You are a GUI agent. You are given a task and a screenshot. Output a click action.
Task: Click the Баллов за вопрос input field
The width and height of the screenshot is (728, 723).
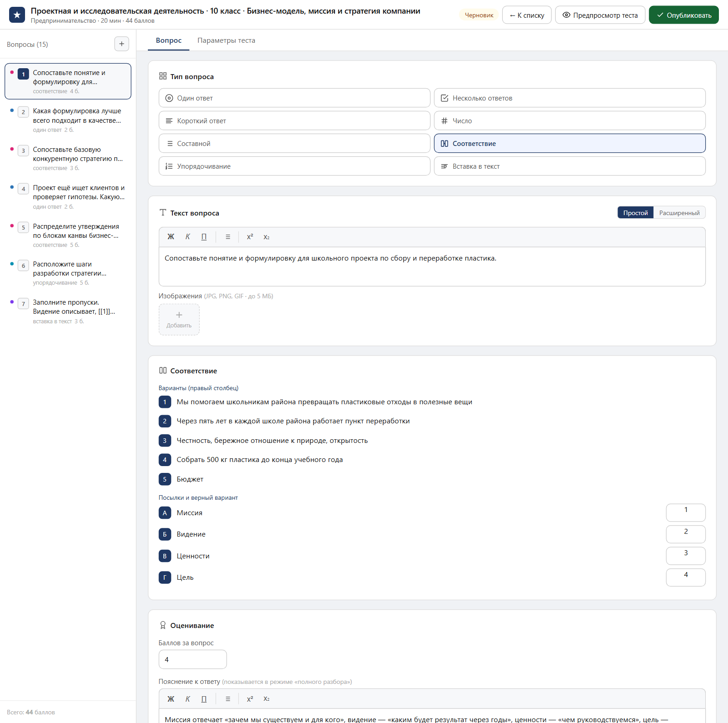pyautogui.click(x=192, y=659)
